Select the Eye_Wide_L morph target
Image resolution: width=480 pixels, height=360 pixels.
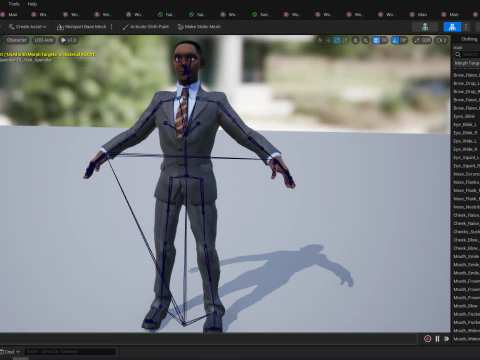click(466, 141)
